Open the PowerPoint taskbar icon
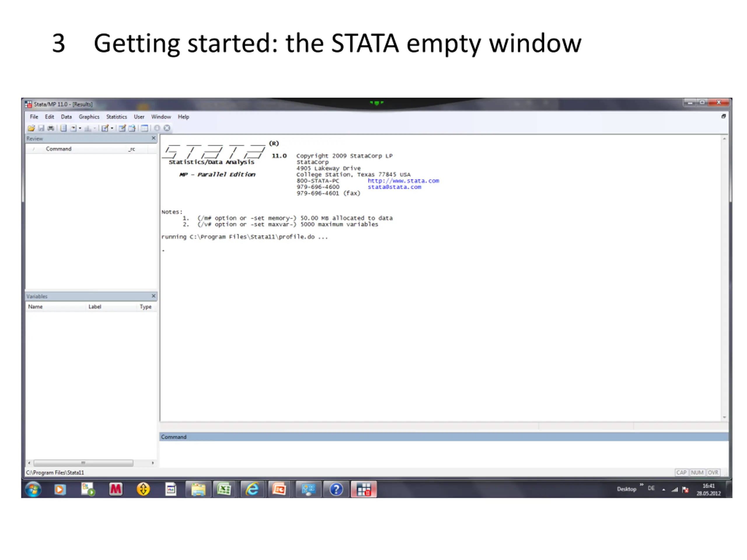The height and width of the screenshot is (560, 747). (x=280, y=489)
